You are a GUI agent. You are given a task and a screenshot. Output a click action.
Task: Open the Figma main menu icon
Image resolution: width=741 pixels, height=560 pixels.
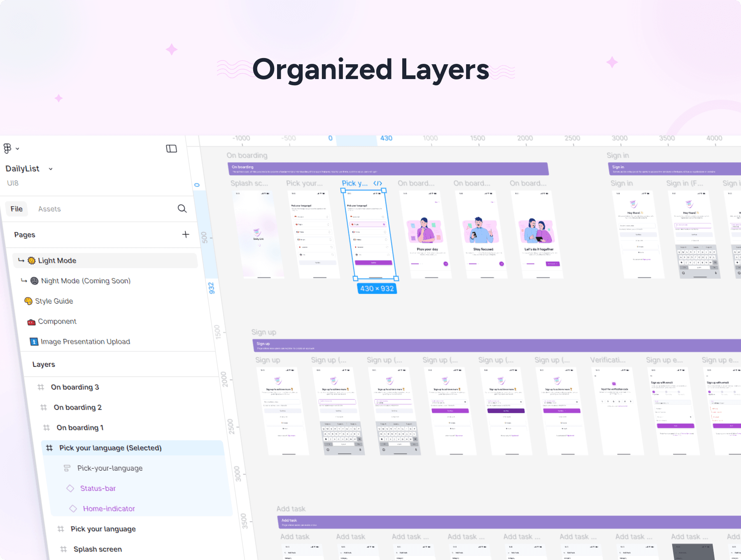click(7, 148)
